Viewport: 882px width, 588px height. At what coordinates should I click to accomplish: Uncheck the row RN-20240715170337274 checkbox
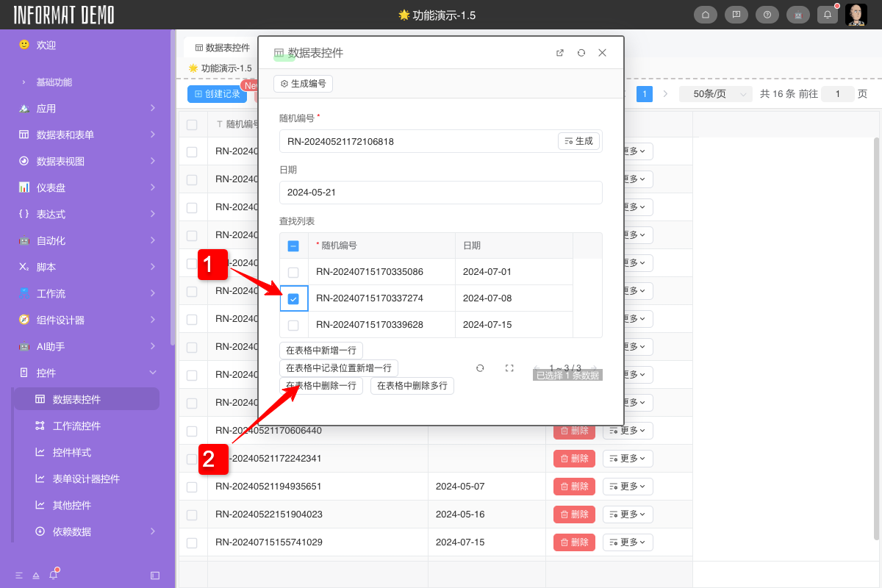(x=293, y=299)
